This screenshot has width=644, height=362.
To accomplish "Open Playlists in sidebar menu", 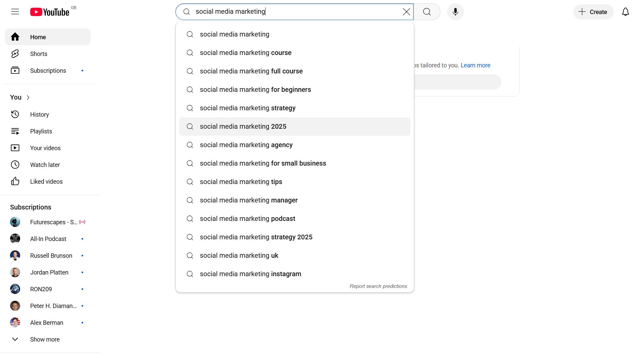I will click(x=41, y=131).
